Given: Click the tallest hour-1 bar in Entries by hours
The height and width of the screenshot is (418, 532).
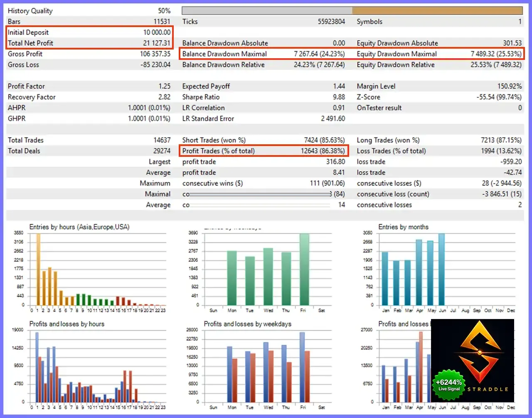Looking at the screenshot, I should point(38,270).
